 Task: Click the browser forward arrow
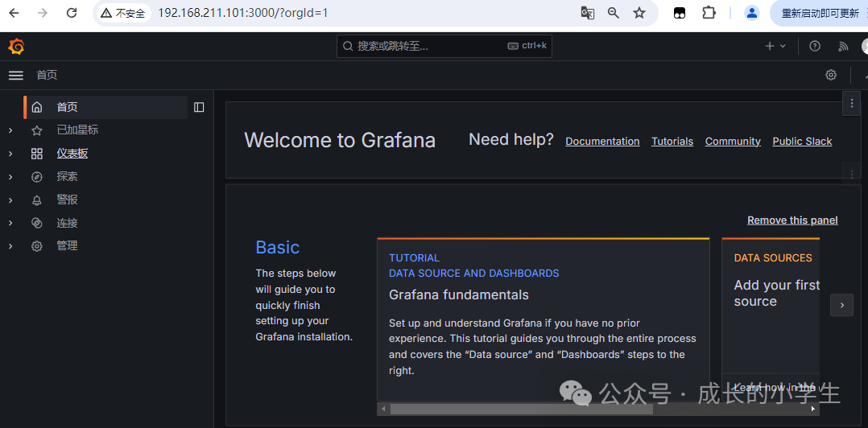point(43,13)
